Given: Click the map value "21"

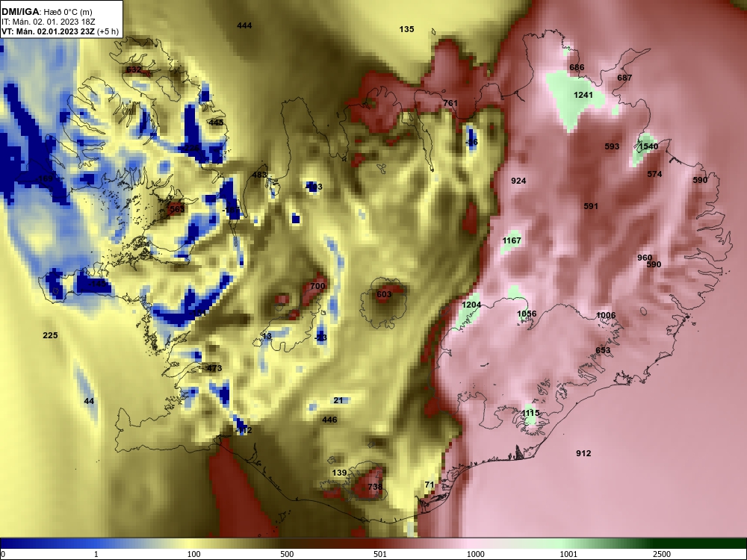Looking at the screenshot, I should coord(338,401).
